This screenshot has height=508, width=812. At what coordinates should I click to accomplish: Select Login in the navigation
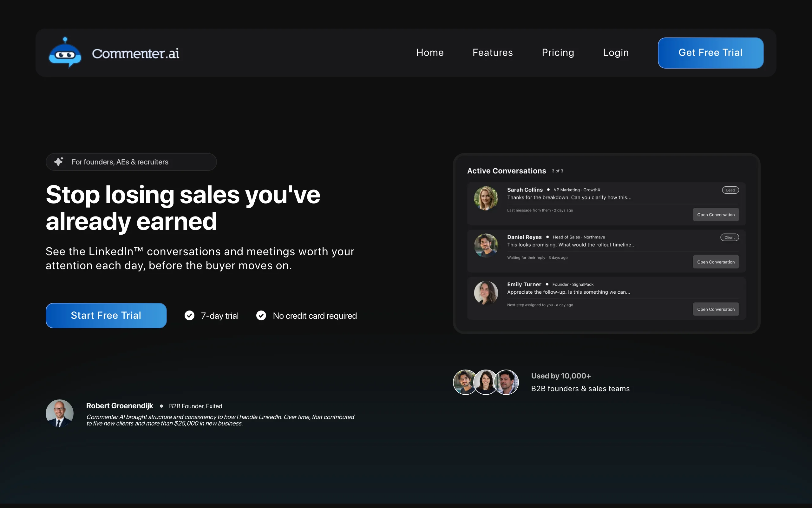(616, 52)
